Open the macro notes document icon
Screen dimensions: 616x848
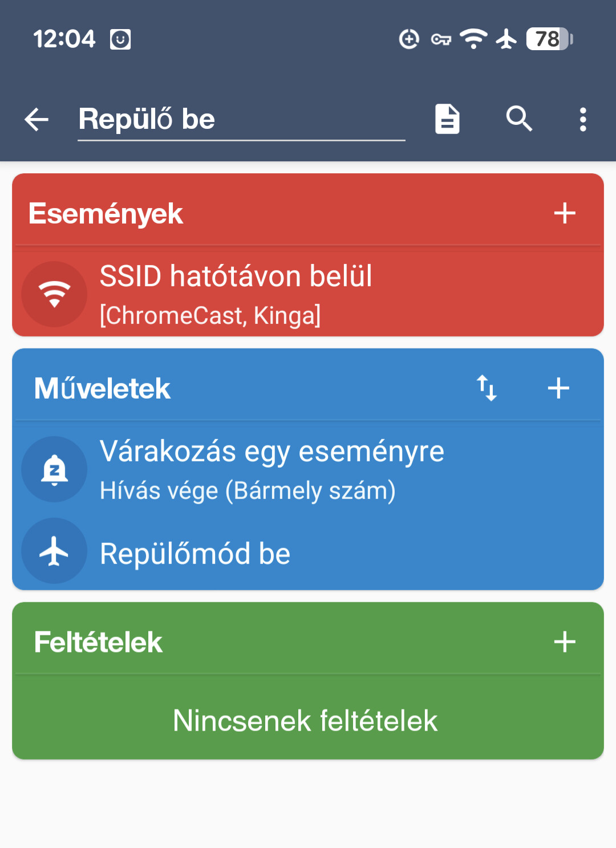(x=447, y=119)
